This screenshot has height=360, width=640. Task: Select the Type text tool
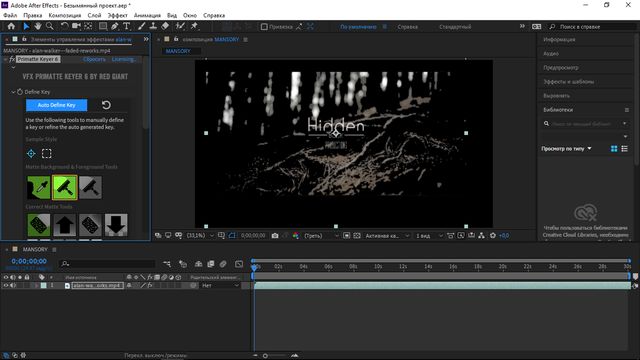127,26
